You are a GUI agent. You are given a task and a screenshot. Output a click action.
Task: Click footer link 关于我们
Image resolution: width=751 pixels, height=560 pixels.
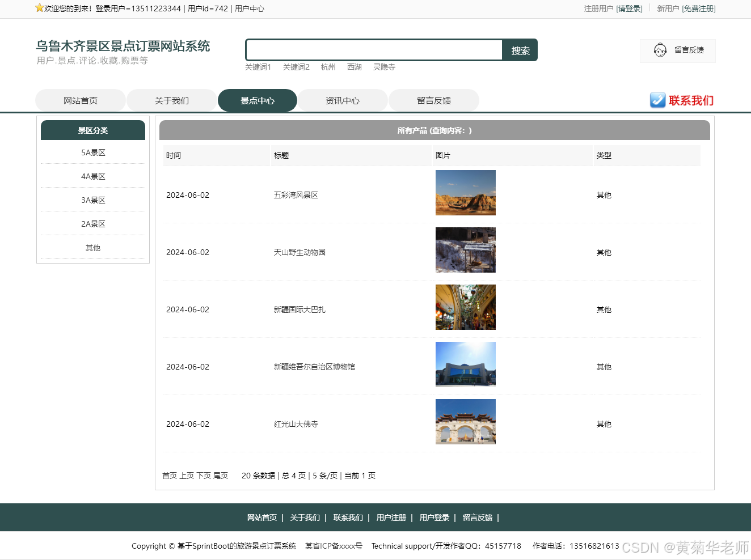305,517
